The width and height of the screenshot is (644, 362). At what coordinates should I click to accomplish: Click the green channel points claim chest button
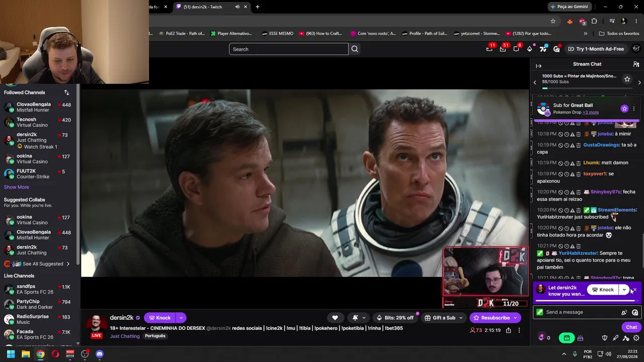point(567,338)
